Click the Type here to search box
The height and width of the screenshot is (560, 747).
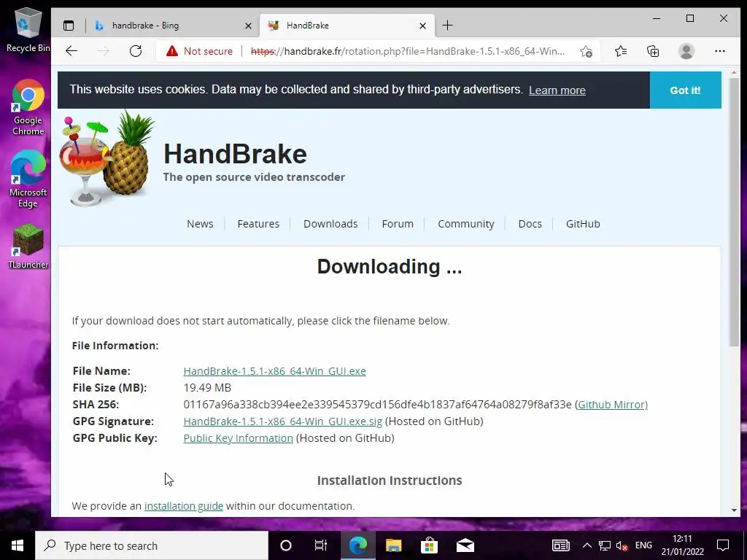[152, 545]
